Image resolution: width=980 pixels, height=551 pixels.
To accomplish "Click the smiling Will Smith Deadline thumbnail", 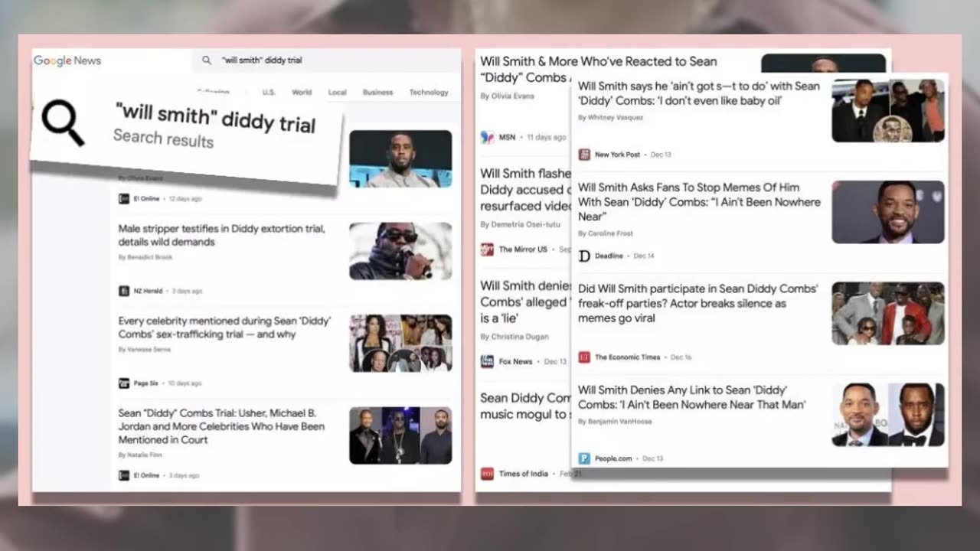I will (888, 212).
